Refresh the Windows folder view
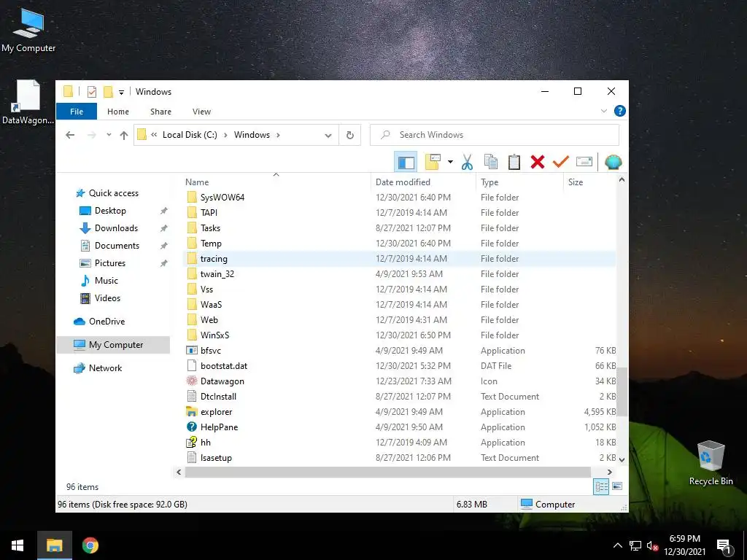 pos(349,135)
